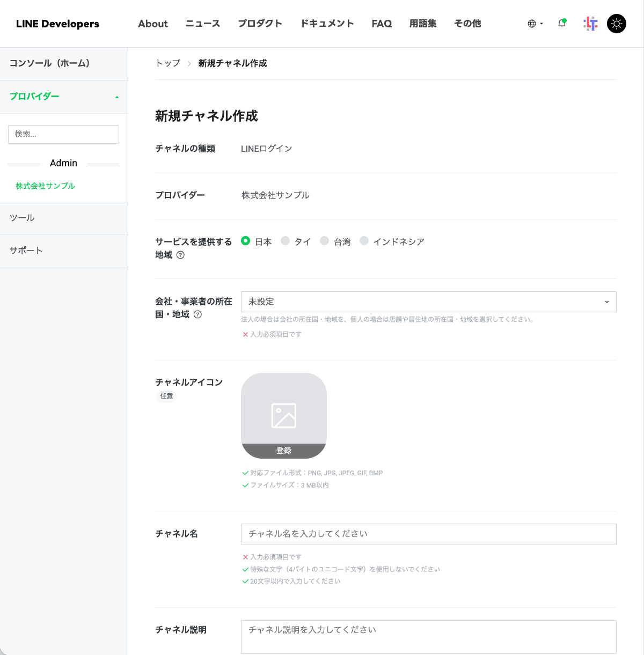
Task: Click the 登録 icon upload button
Action: [284, 451]
